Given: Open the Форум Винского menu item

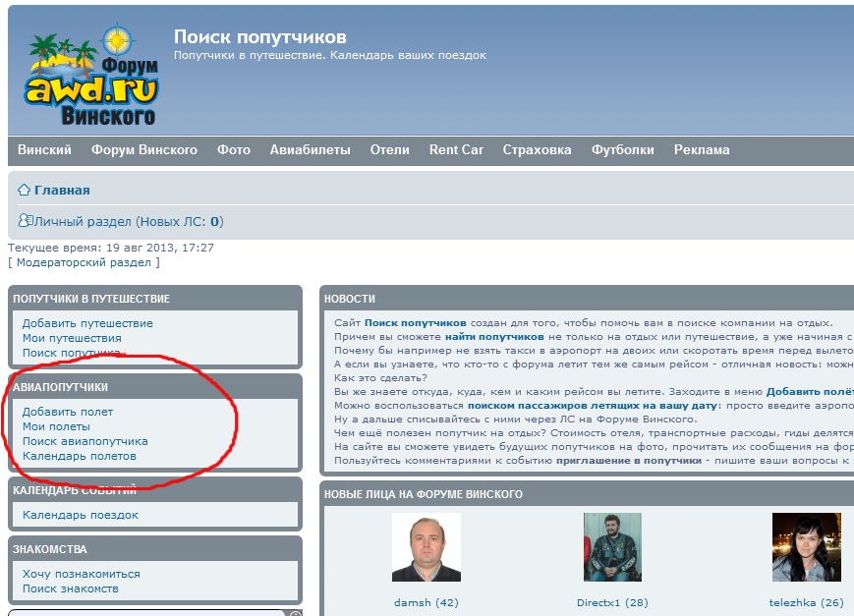Looking at the screenshot, I should click(x=144, y=150).
